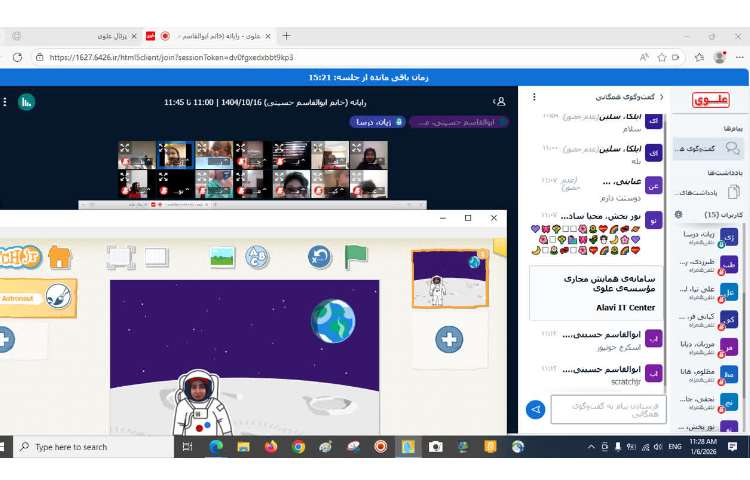Image resolution: width=750 pixels, height=480 pixels.
Task: Open the Windows notification center icon
Action: point(732,447)
